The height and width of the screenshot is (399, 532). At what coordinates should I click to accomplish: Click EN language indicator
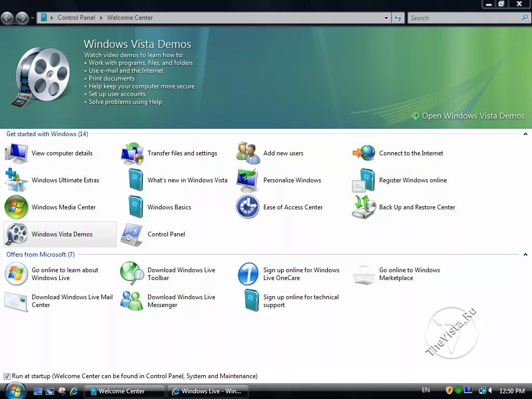coord(426,390)
